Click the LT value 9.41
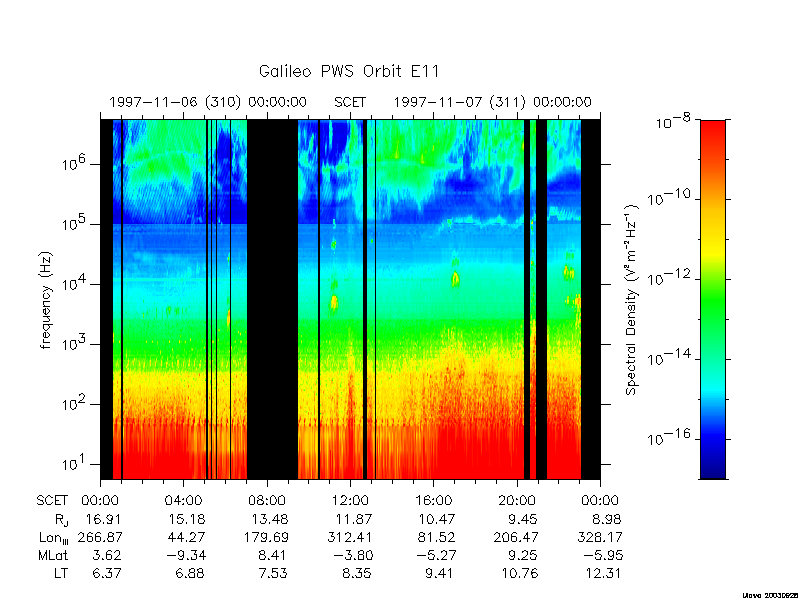Screen dimensions: 800x600 pos(440,573)
